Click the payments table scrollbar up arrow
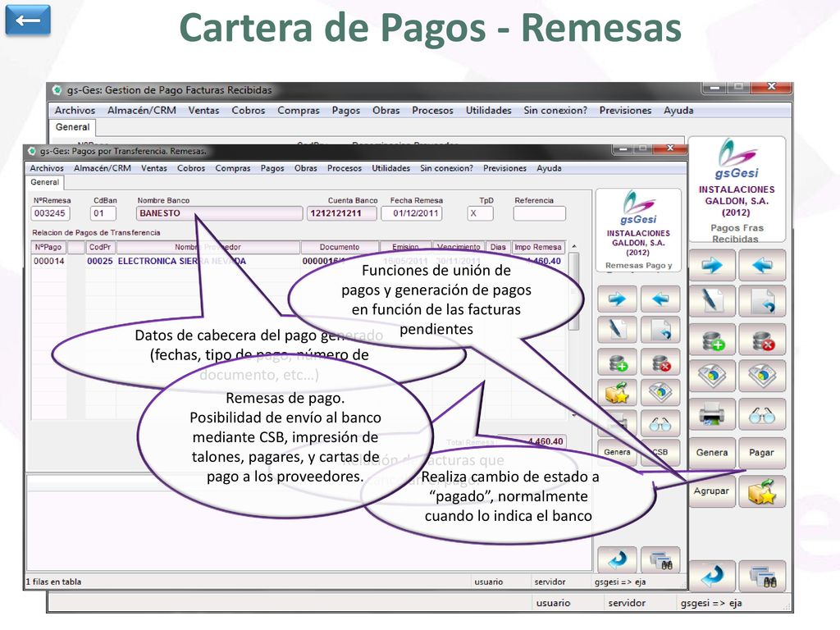The image size is (840, 630). tap(573, 246)
